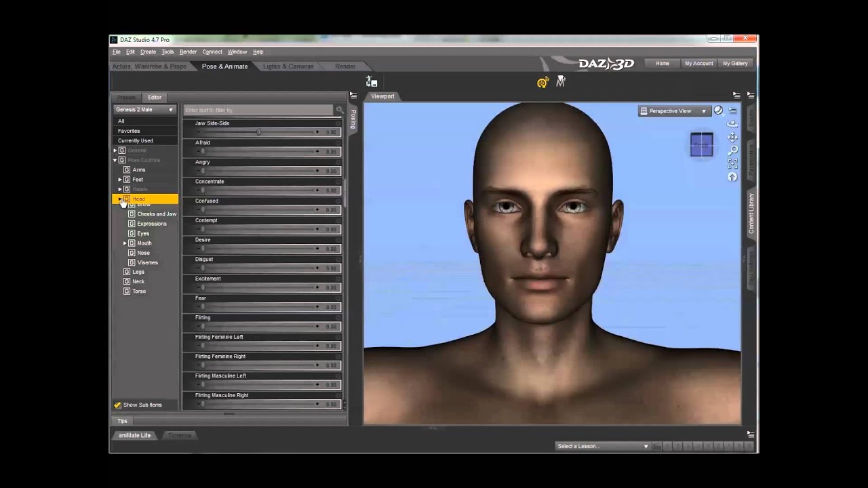Click the Fear slider track
868x488 pixels.
click(x=260, y=307)
